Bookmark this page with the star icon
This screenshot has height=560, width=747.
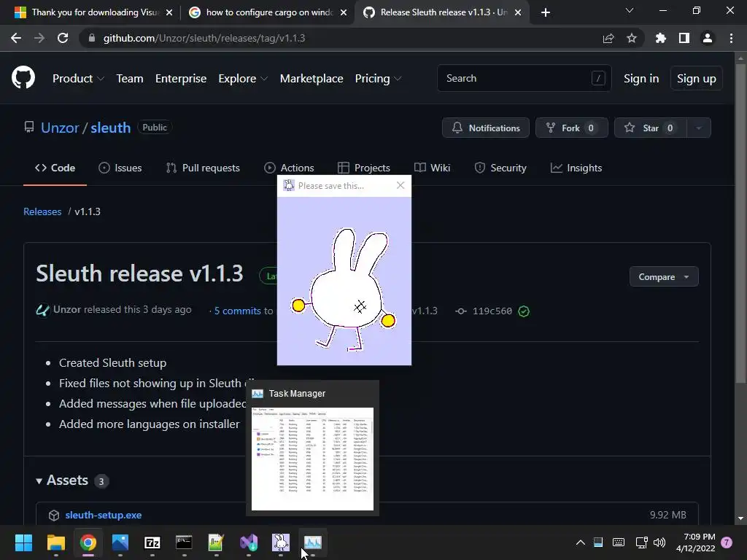click(x=632, y=38)
